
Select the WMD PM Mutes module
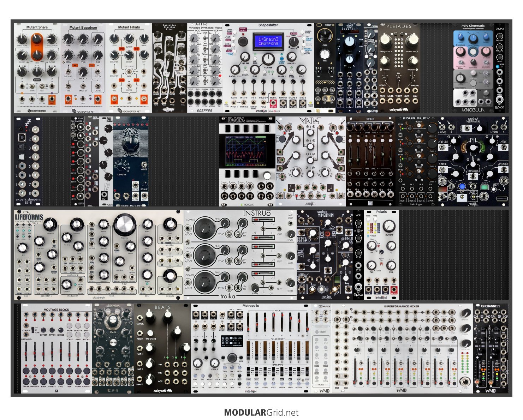pyautogui.click(x=321, y=348)
